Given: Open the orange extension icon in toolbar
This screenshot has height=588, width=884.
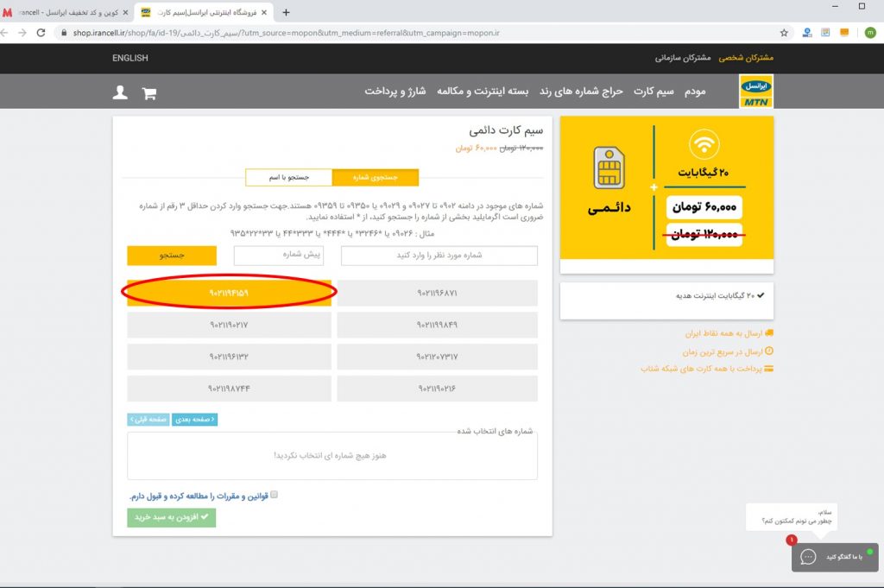Looking at the screenshot, I should (x=844, y=33).
